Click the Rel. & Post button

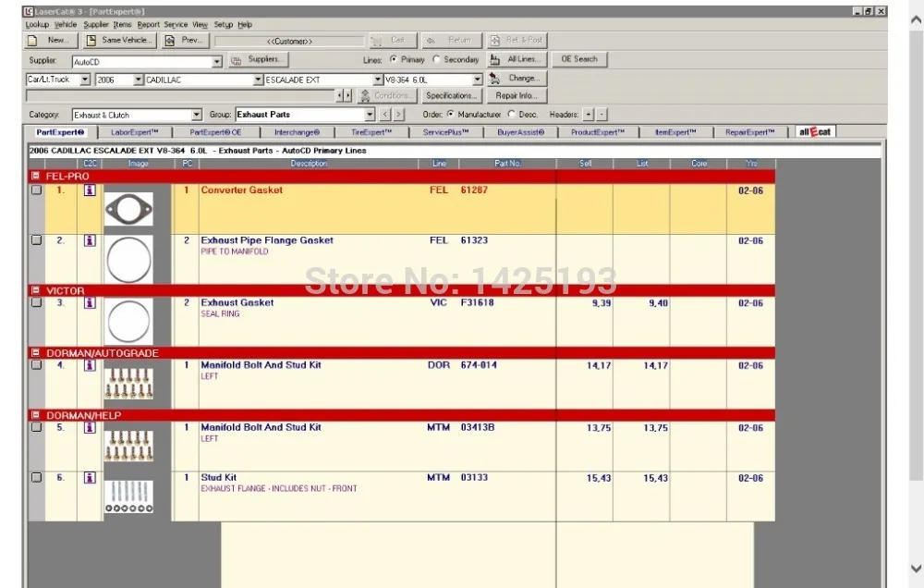[x=517, y=40]
